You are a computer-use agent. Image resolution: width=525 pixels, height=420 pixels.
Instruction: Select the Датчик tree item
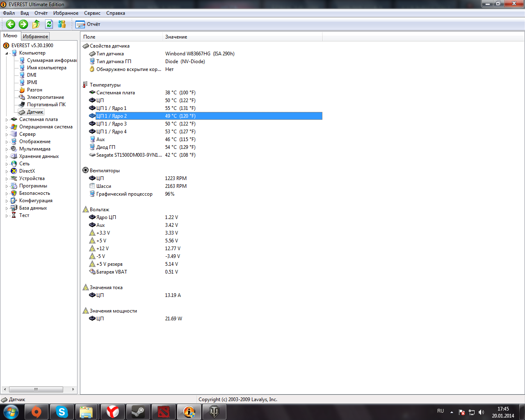click(x=35, y=112)
